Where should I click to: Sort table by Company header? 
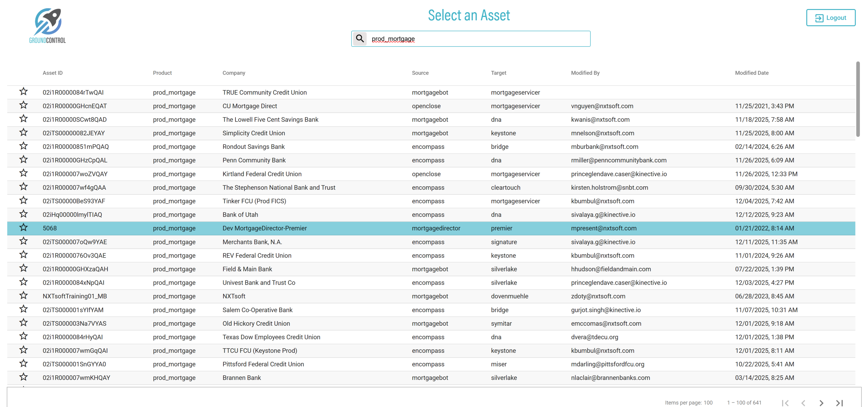pos(233,73)
